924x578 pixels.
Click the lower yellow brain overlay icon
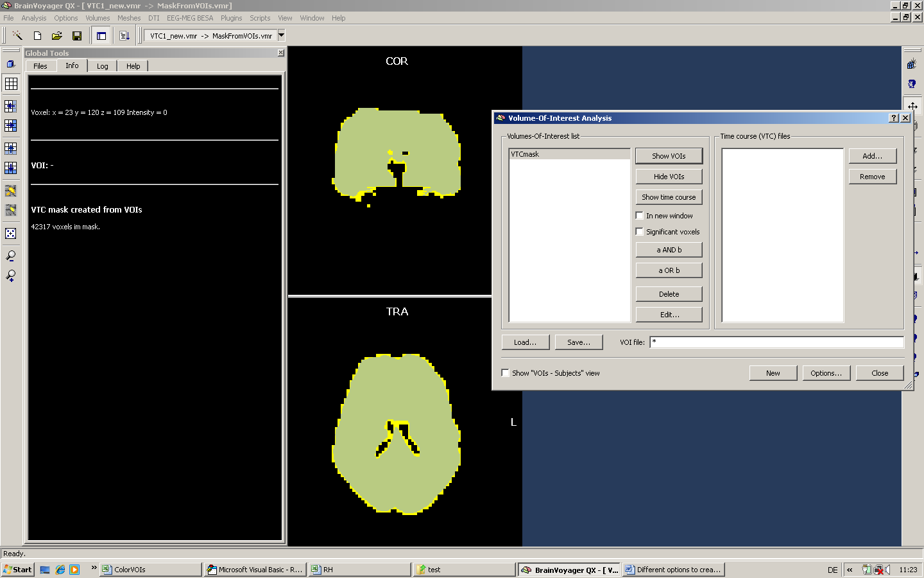[11, 210]
